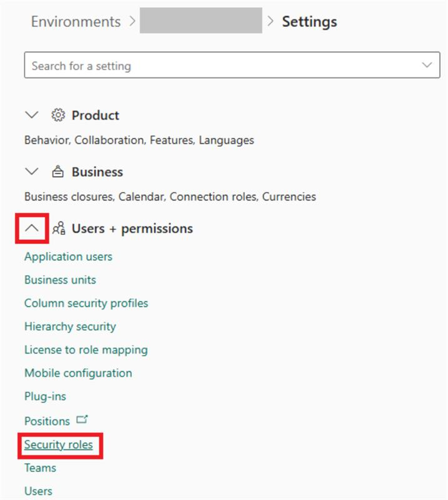Open Mobile configuration link

click(78, 373)
